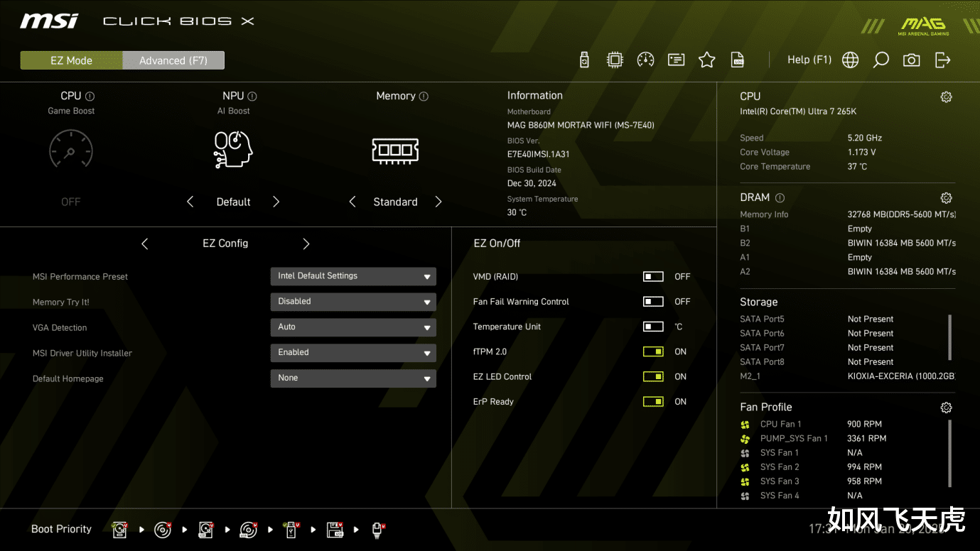Click right arrow next to NPU Default

tap(276, 202)
